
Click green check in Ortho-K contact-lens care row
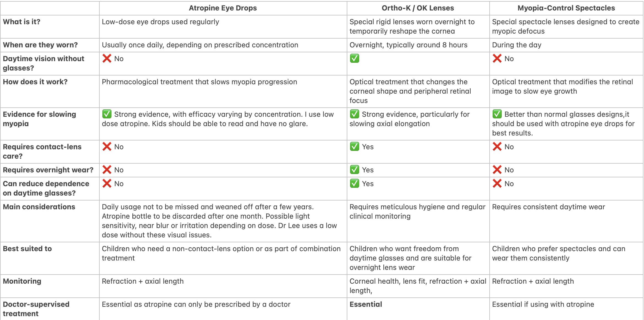click(354, 147)
